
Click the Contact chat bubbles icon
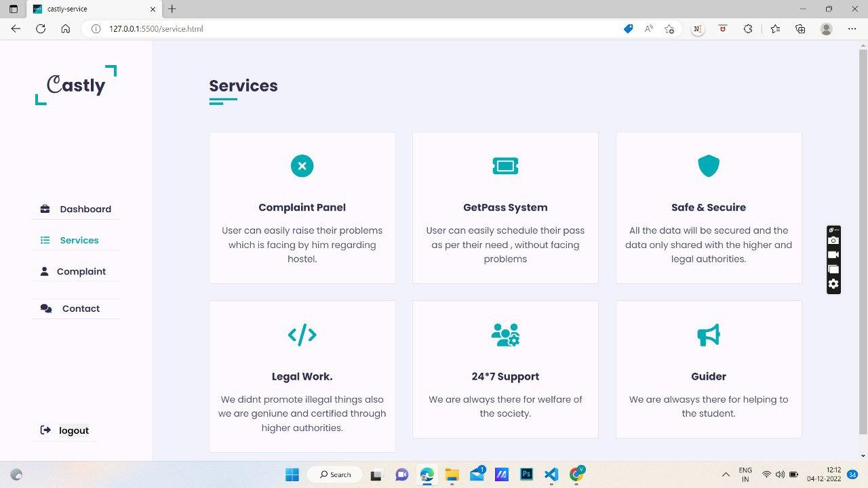pos(46,308)
